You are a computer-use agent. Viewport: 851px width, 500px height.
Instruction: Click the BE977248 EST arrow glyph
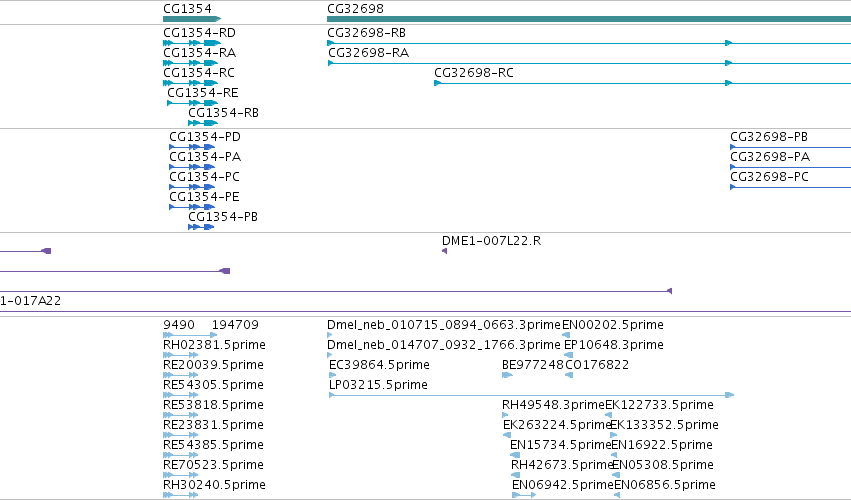coord(507,375)
